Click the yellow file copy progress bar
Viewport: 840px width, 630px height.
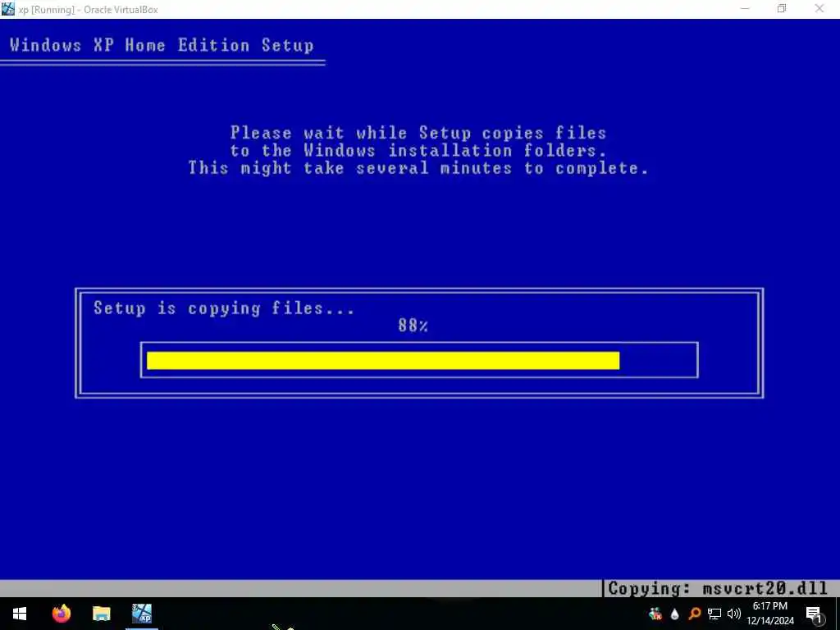[x=383, y=361]
